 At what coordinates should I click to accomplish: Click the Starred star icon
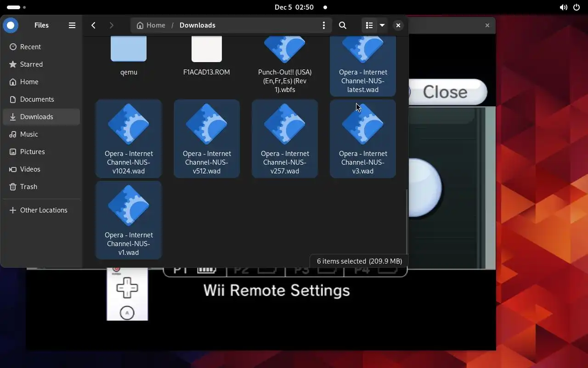coord(13,64)
